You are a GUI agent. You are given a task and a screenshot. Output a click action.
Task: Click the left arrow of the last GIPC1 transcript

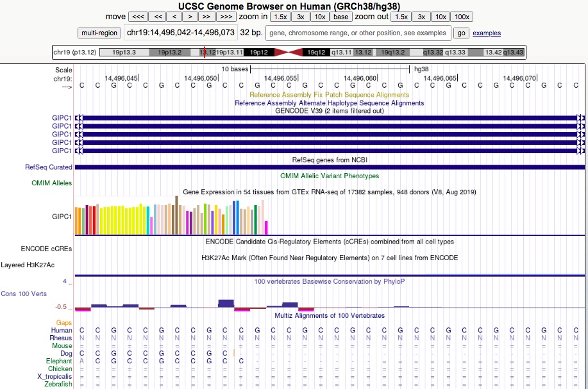tap(79, 151)
